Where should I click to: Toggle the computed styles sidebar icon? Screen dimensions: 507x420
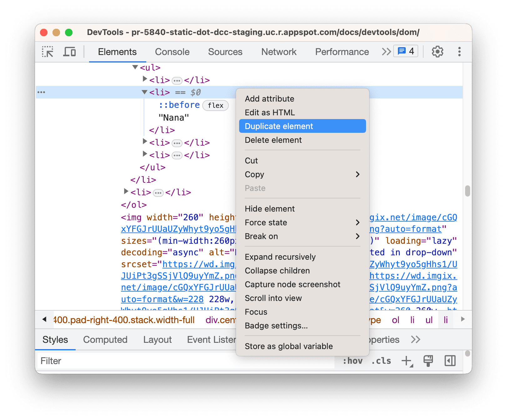coord(450,361)
